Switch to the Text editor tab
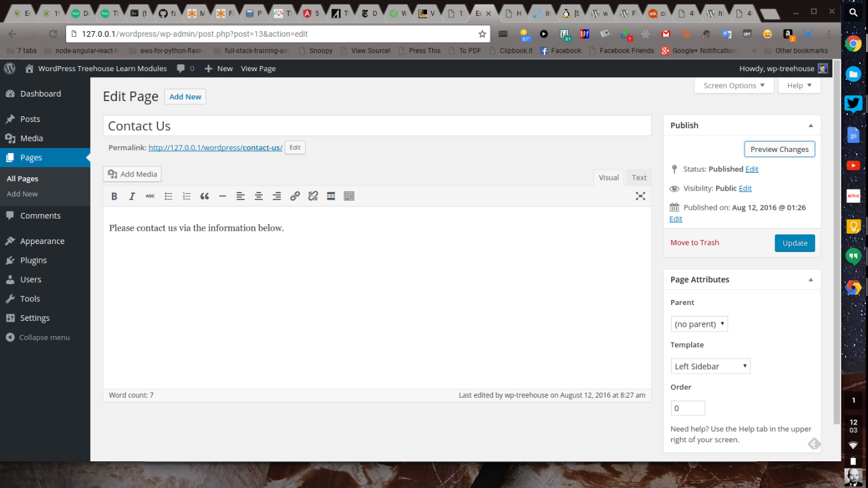 coord(639,178)
